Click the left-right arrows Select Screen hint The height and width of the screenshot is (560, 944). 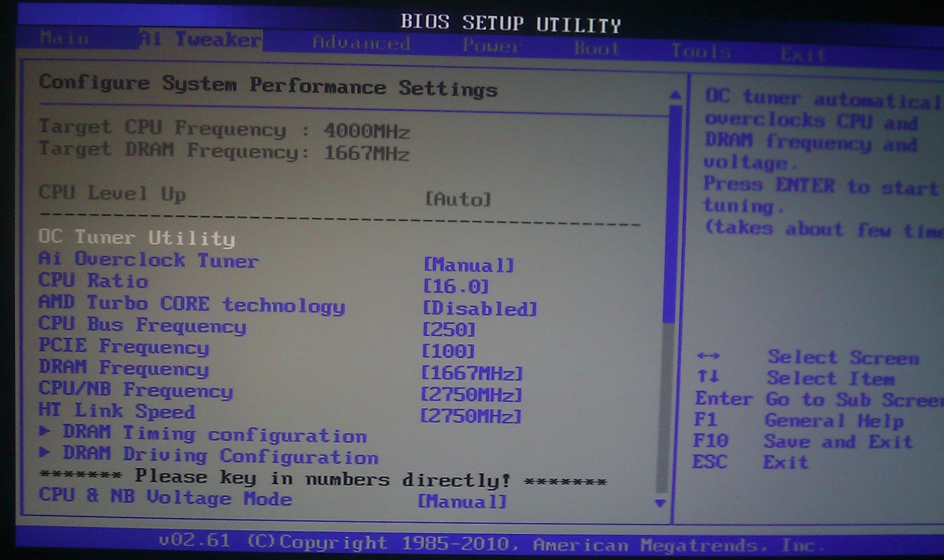pos(808,357)
